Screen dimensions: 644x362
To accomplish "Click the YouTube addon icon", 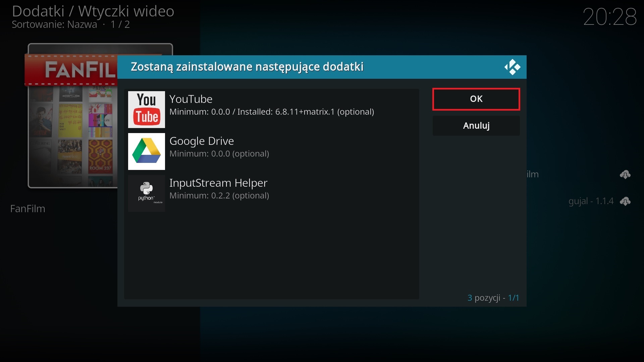I will pyautogui.click(x=146, y=109).
